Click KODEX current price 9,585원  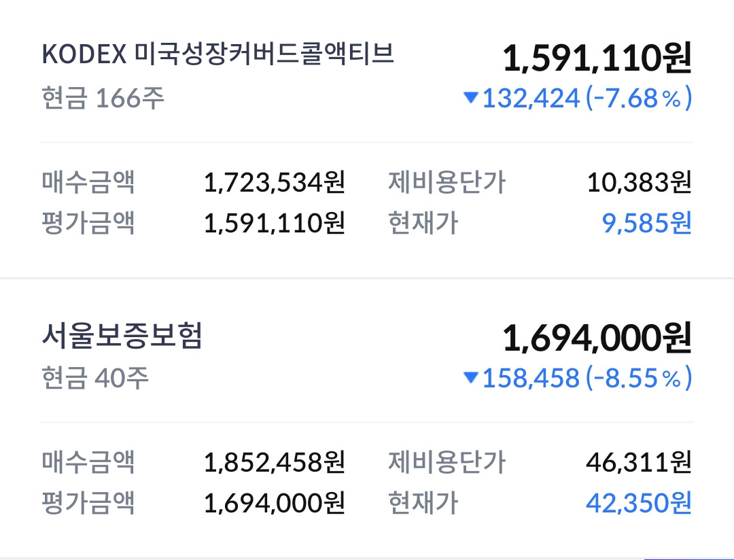point(646,222)
